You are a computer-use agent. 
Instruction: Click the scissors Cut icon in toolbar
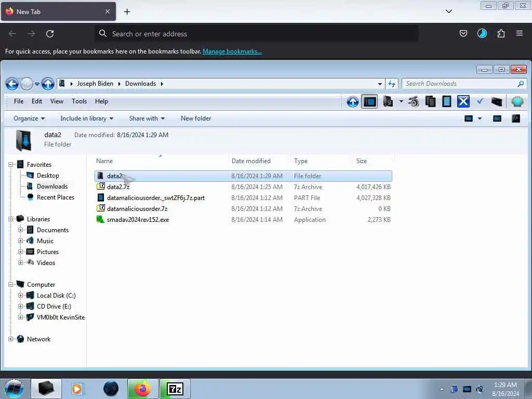414,101
